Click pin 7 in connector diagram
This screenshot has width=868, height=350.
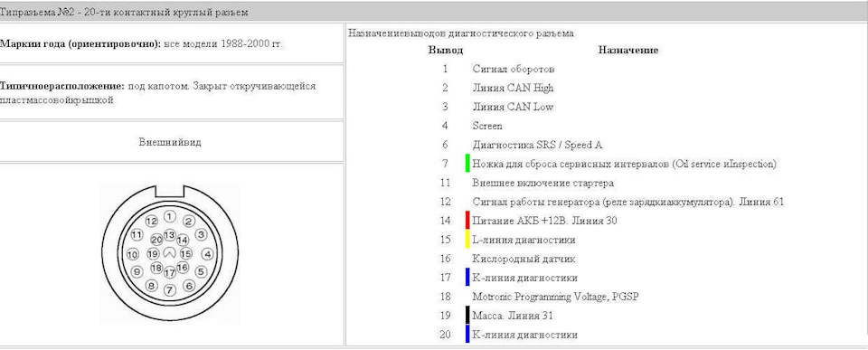pyautogui.click(x=170, y=290)
